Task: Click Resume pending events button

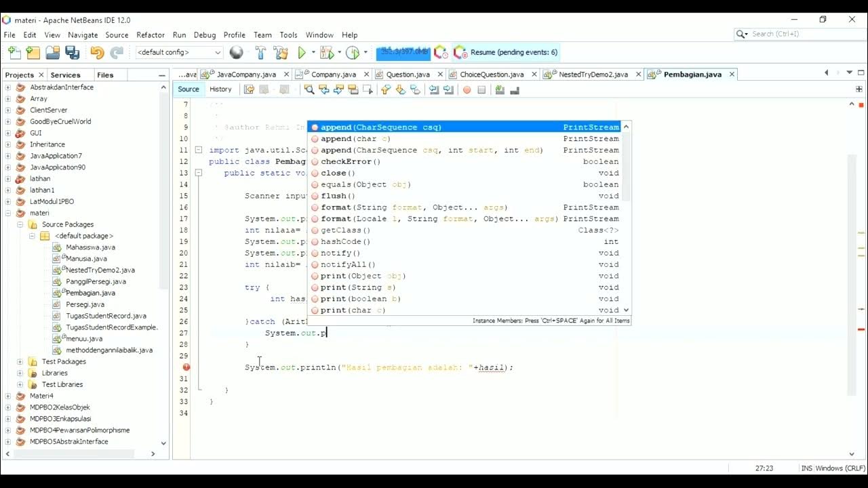Action: tap(507, 52)
